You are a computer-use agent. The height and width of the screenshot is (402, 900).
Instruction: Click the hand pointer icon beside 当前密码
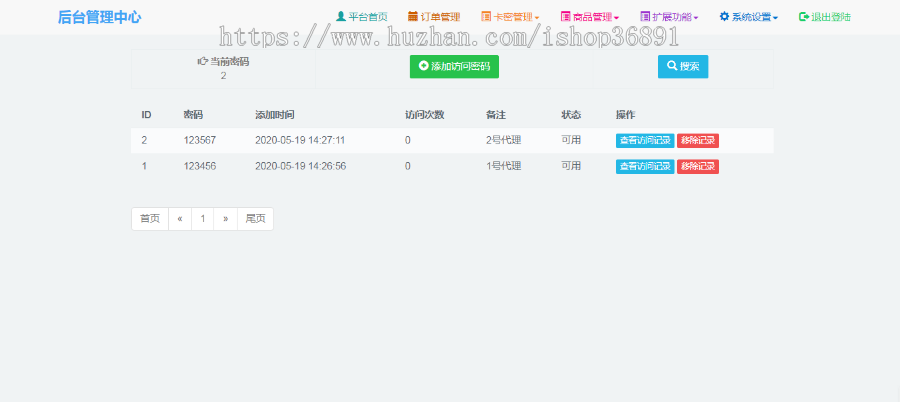coord(202,61)
